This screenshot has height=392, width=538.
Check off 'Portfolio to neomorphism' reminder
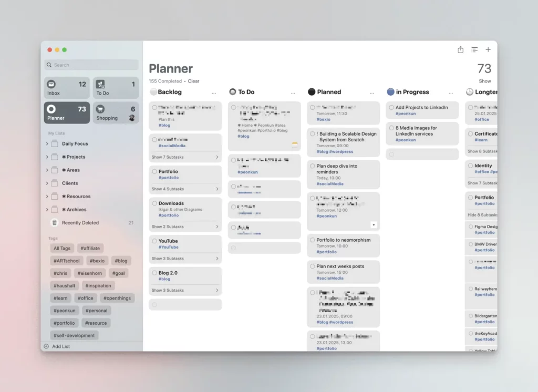(x=312, y=240)
